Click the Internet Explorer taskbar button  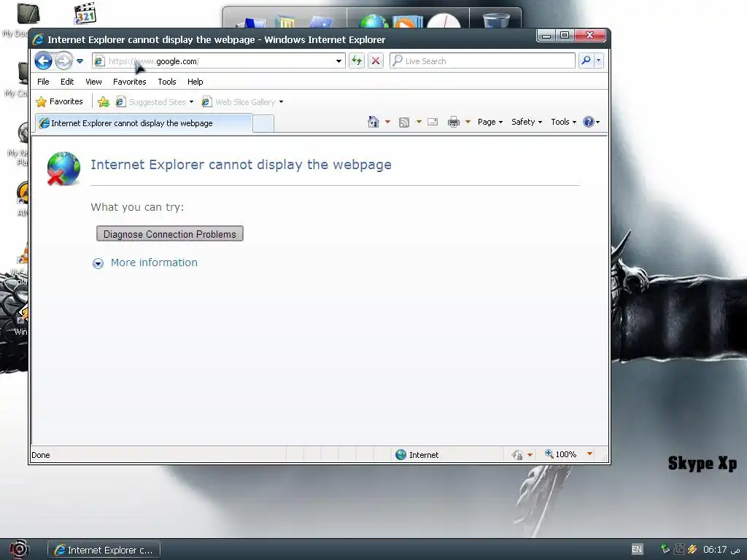(104, 550)
